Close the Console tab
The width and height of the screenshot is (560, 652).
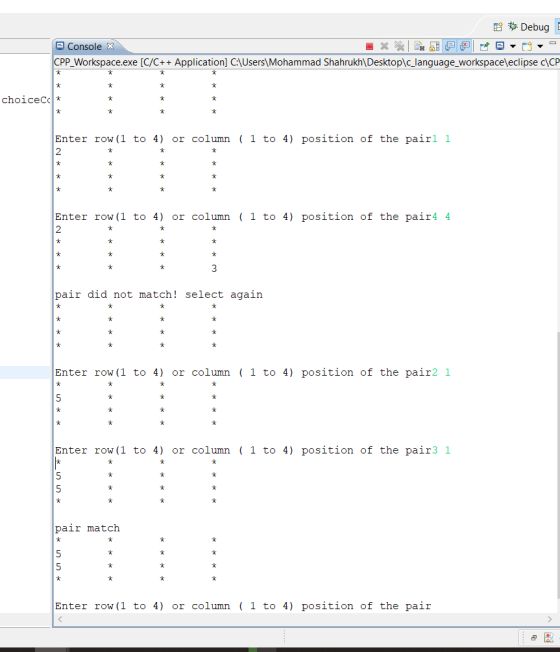[x=110, y=46]
